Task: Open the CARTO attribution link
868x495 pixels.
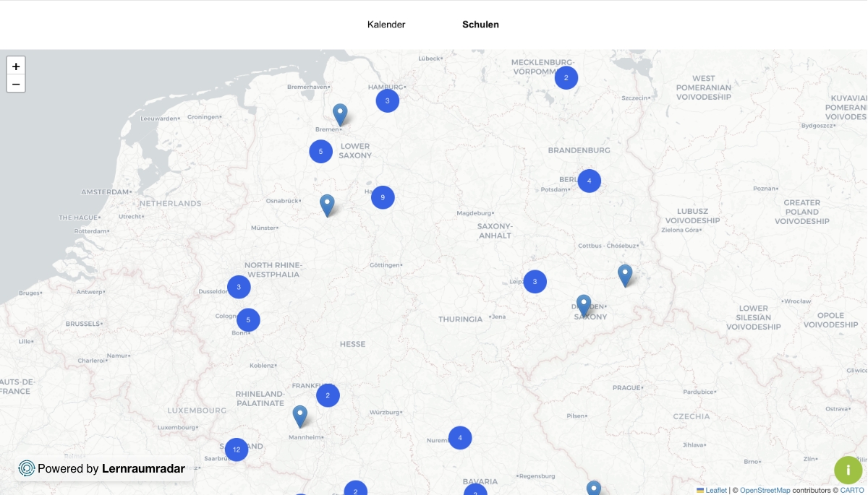Action: pos(851,490)
